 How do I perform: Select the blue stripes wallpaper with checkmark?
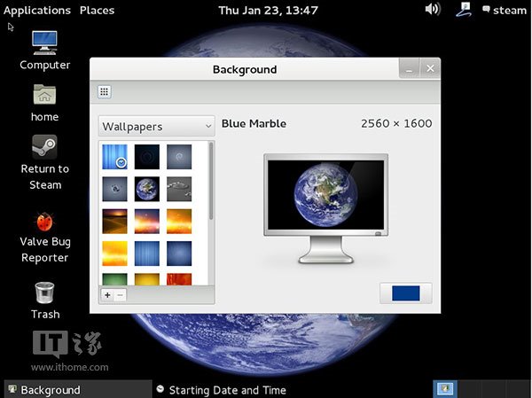tap(114, 157)
